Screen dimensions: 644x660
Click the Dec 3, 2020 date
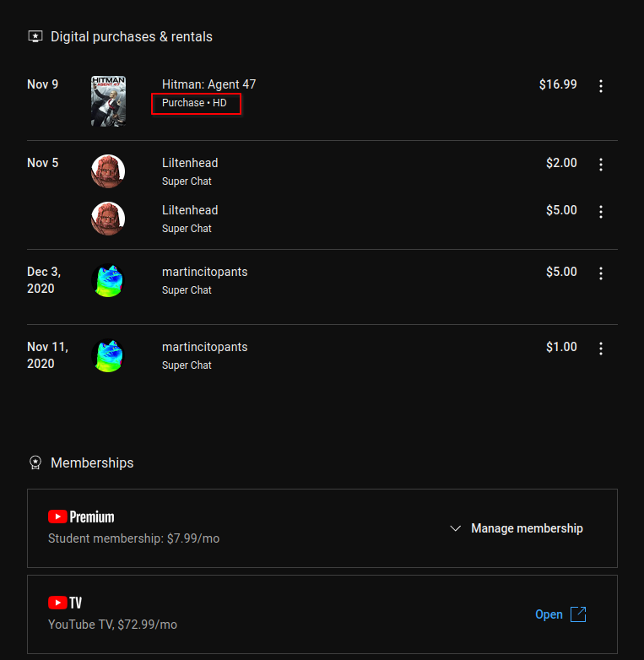coord(44,280)
